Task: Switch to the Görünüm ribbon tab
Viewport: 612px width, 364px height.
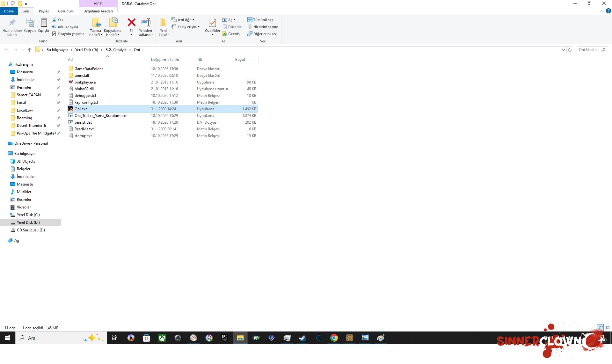Action: point(66,11)
